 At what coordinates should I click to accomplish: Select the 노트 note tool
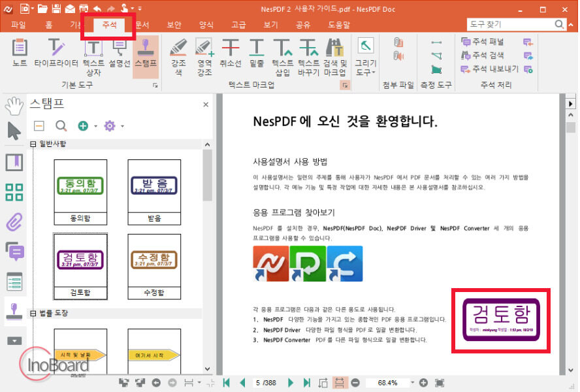click(20, 53)
